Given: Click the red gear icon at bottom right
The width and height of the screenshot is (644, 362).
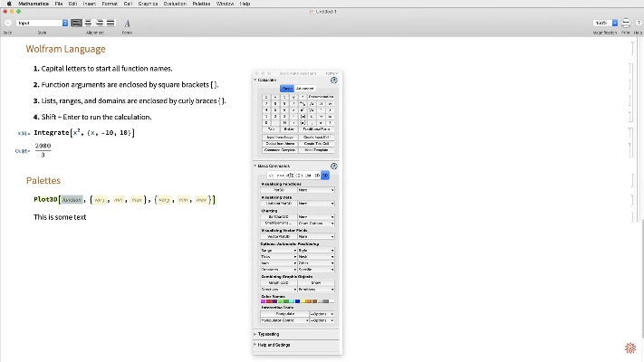Looking at the screenshot, I should [630, 348].
